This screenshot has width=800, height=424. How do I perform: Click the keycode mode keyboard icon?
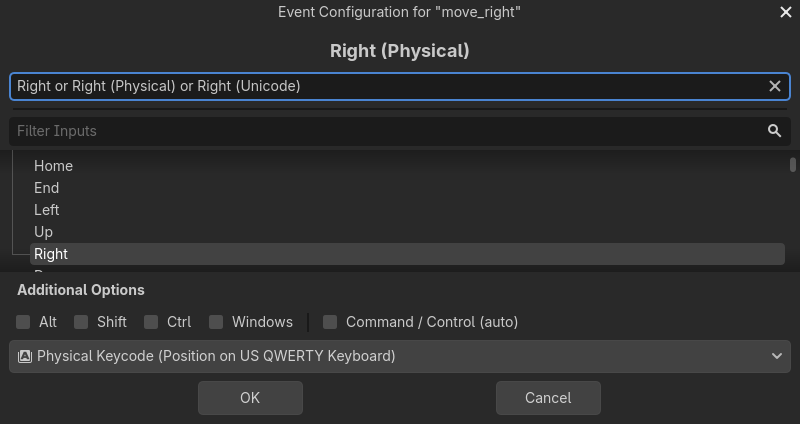pos(25,356)
